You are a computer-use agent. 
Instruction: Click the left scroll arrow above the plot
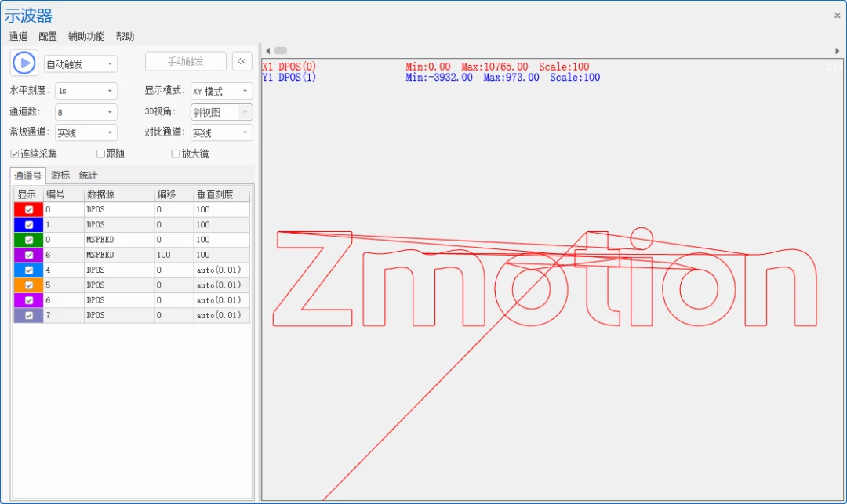pyautogui.click(x=268, y=51)
